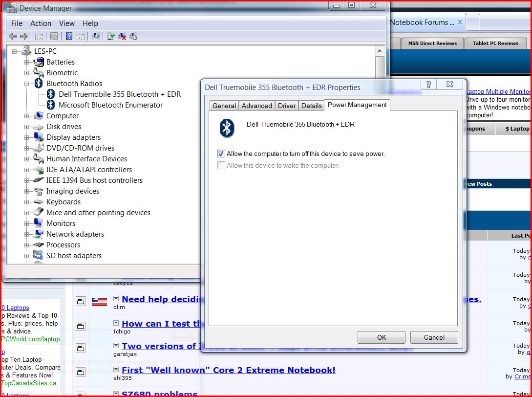Expand the Computer tree node

click(26, 116)
